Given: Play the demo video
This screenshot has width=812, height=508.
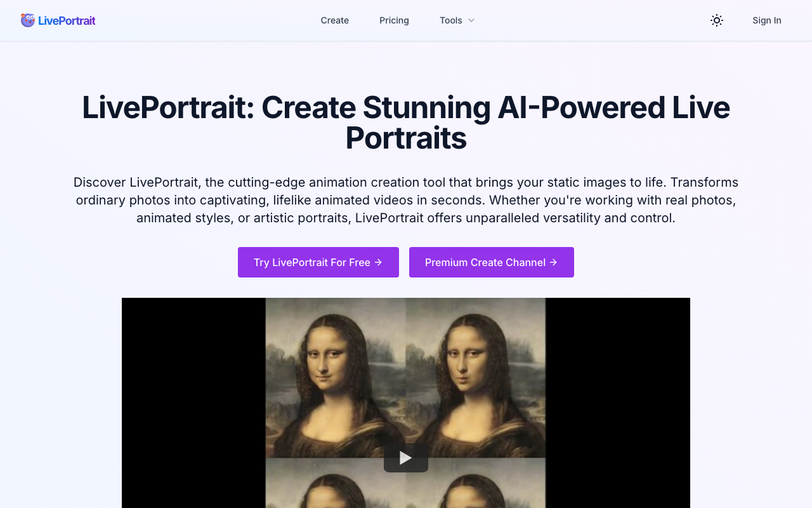Looking at the screenshot, I should 406,458.
